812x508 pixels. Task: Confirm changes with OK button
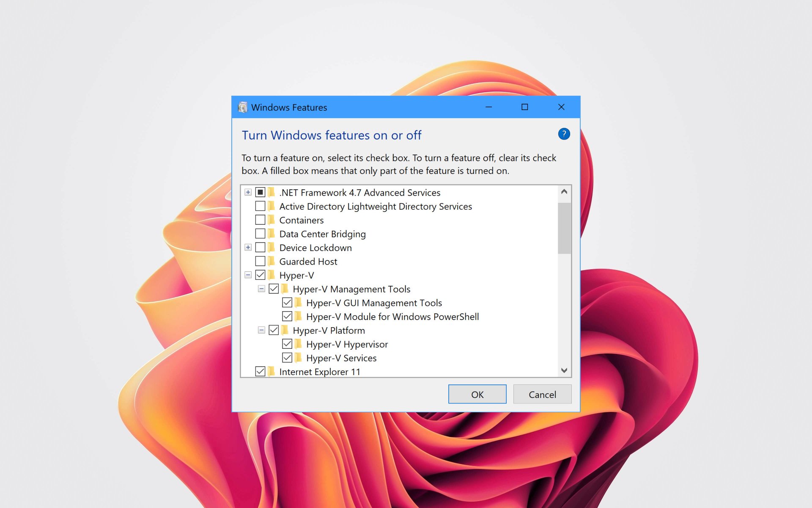(x=477, y=394)
